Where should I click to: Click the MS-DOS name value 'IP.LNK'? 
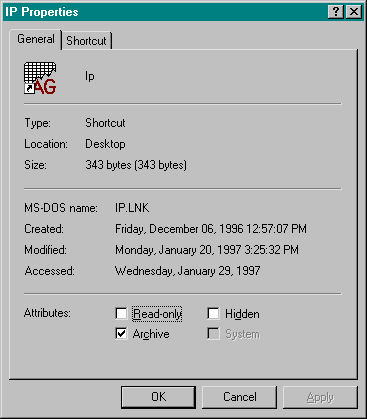click(132, 208)
